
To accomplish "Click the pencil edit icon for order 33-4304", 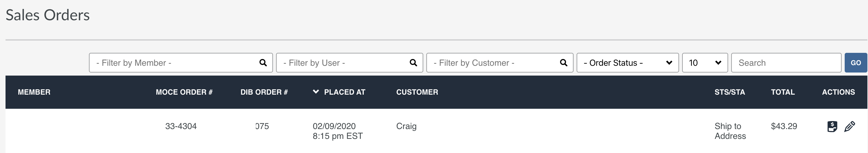I will click(850, 127).
